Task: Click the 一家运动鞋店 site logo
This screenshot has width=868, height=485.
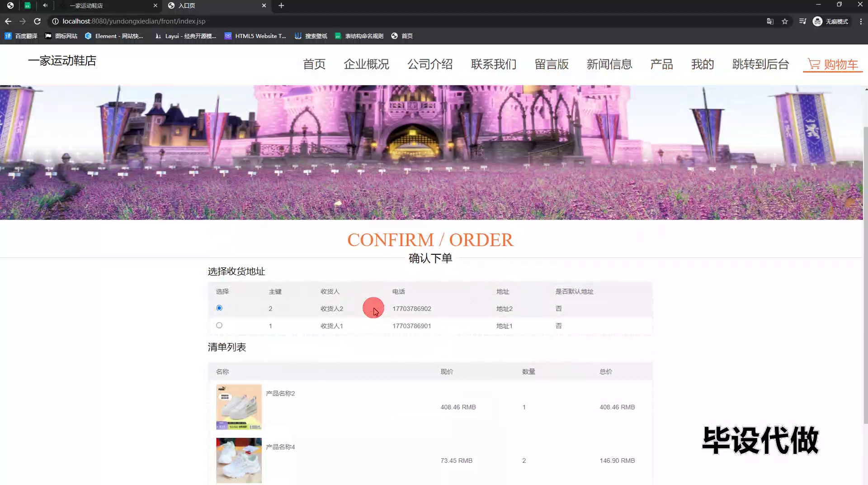Action: pyautogui.click(x=62, y=61)
